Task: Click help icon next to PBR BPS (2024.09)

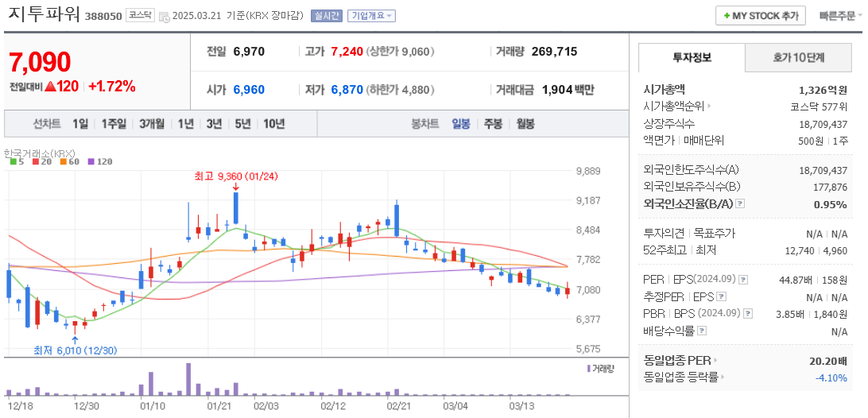Action: [748, 314]
